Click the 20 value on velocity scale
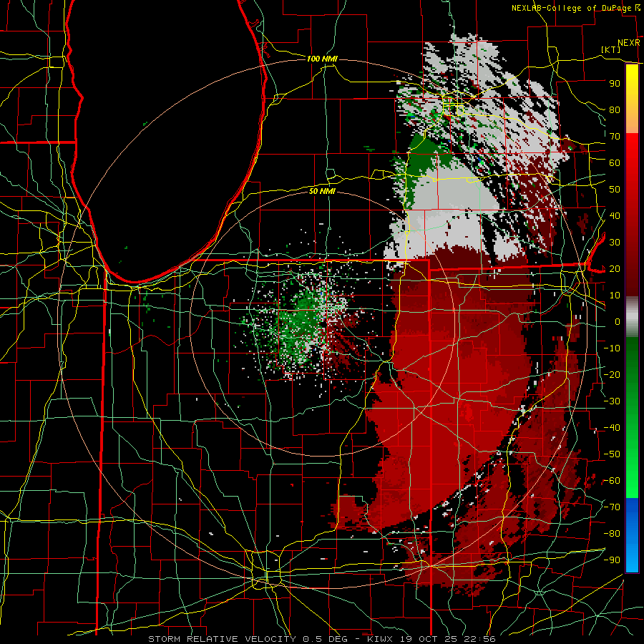644x644 pixels. [615, 269]
